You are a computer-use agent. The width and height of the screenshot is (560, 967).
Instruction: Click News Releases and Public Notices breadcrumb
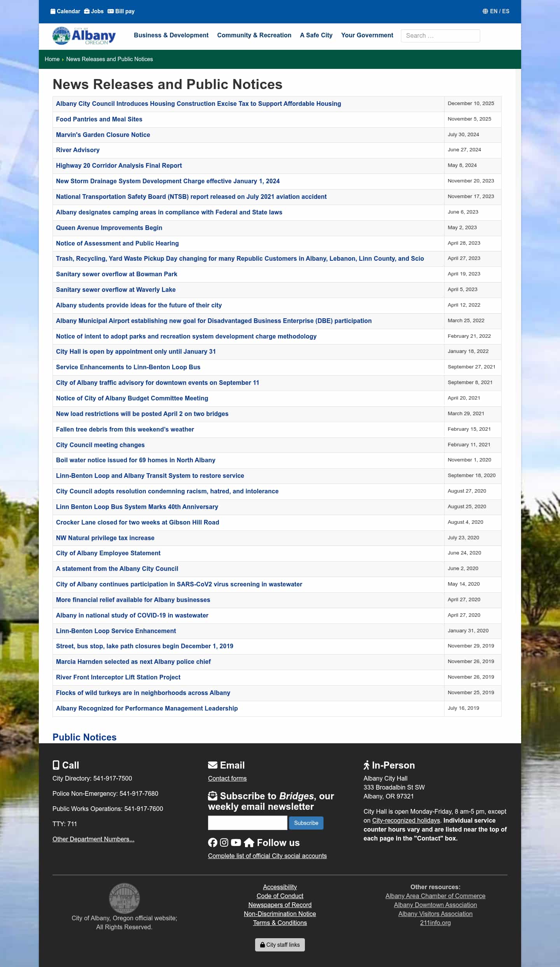[x=109, y=59]
